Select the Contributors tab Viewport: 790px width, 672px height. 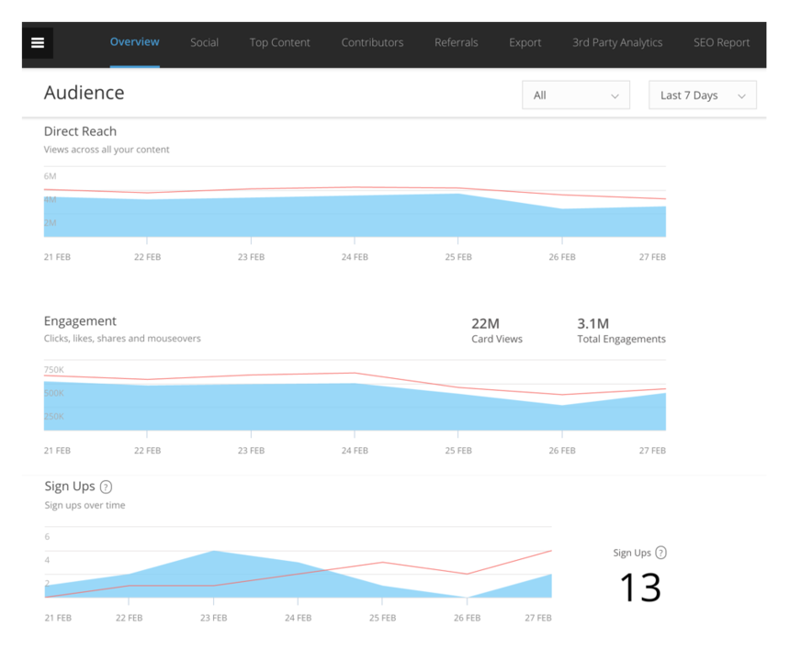coord(372,43)
